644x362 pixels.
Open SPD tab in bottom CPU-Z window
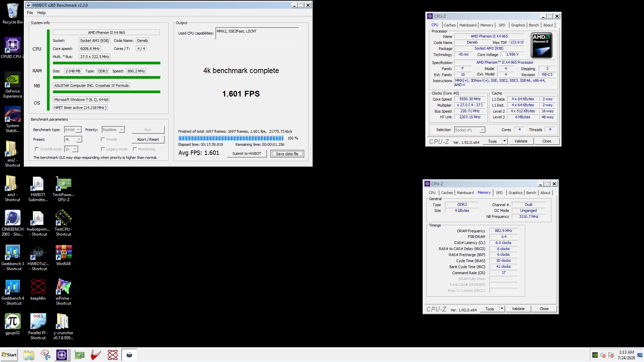pos(499,193)
